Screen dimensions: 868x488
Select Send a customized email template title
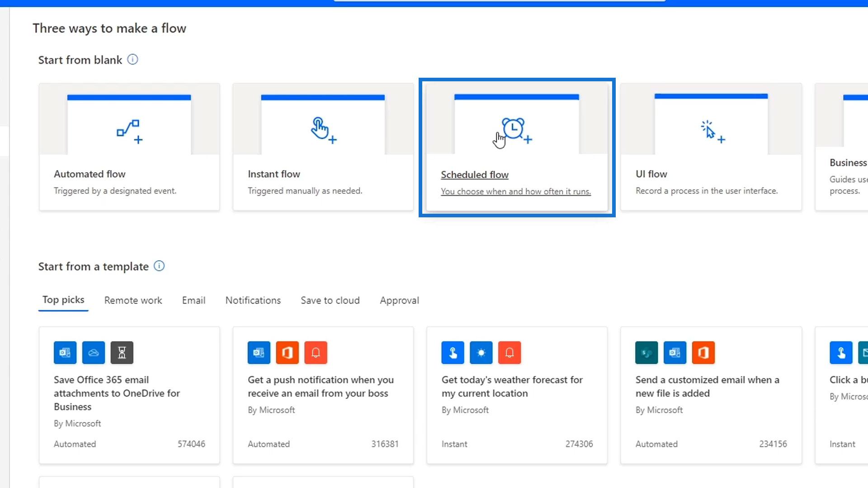[707, 386]
